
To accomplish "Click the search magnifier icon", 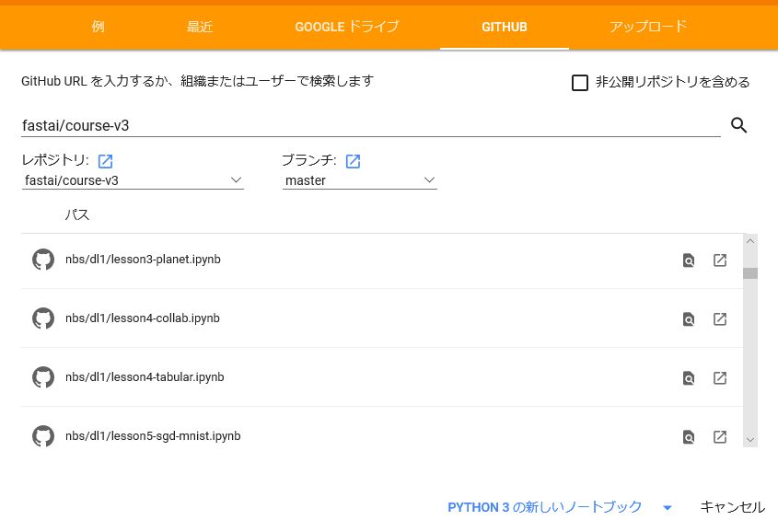I will pyautogui.click(x=738, y=125).
